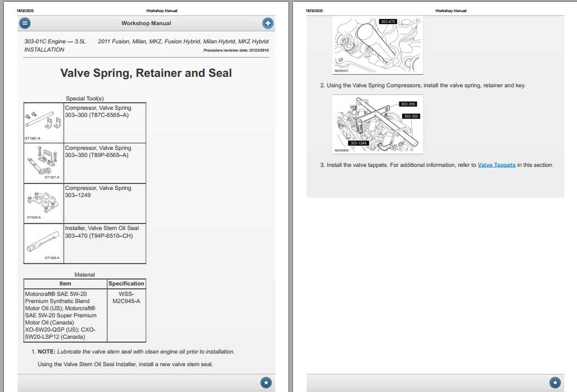
Task: Click the ST1007-A tool image
Action: [43, 161]
